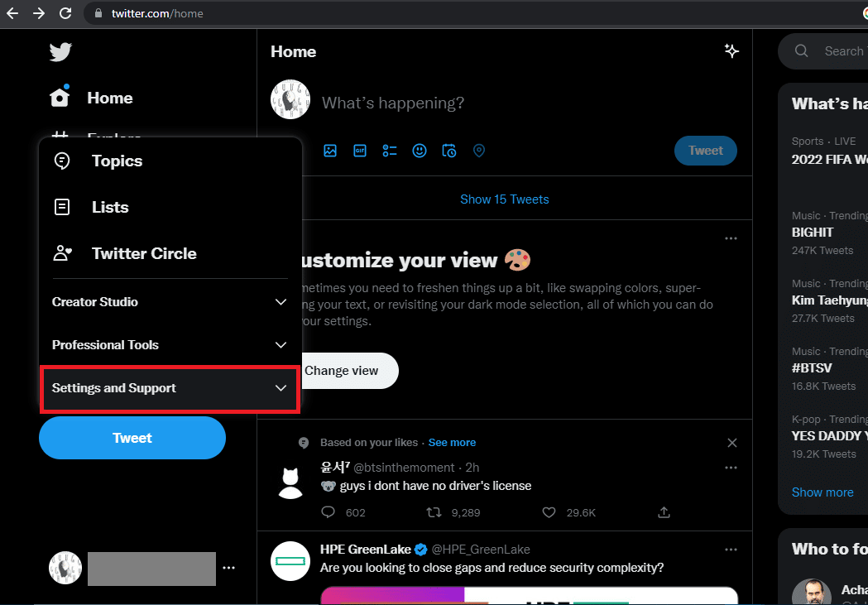Click the image upload icon in composer
Image resolution: width=868 pixels, height=605 pixels.
click(330, 151)
